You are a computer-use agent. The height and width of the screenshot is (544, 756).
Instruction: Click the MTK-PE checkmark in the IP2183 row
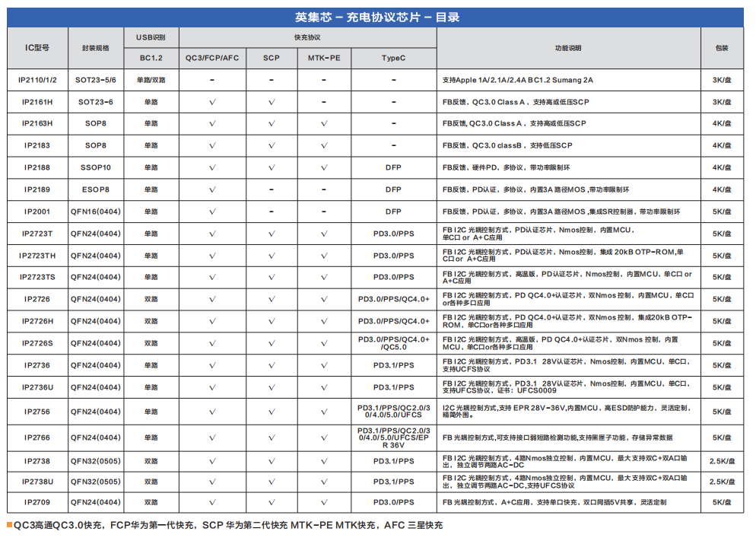click(x=324, y=145)
